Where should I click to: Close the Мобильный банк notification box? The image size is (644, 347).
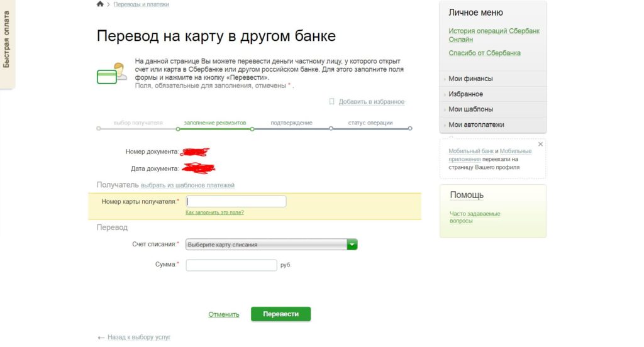(x=540, y=144)
